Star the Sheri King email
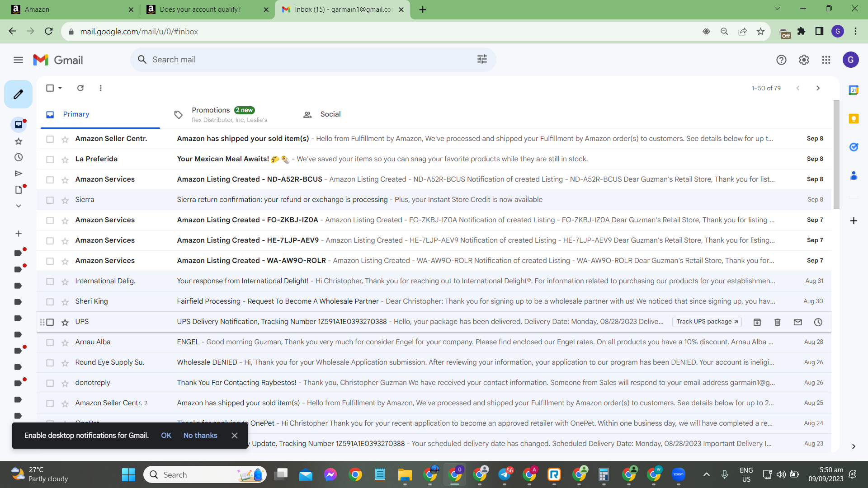This screenshot has height=488, width=868. tap(65, 302)
